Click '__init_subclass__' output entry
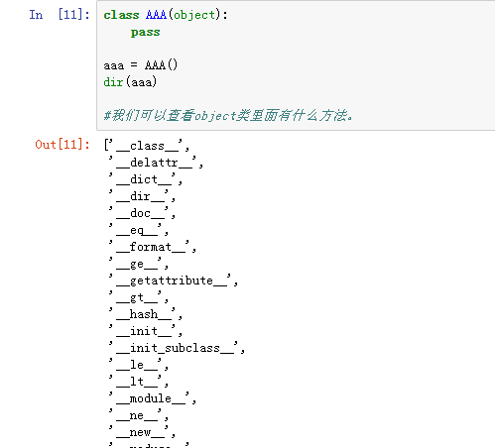This screenshot has width=495, height=448. (x=177, y=348)
